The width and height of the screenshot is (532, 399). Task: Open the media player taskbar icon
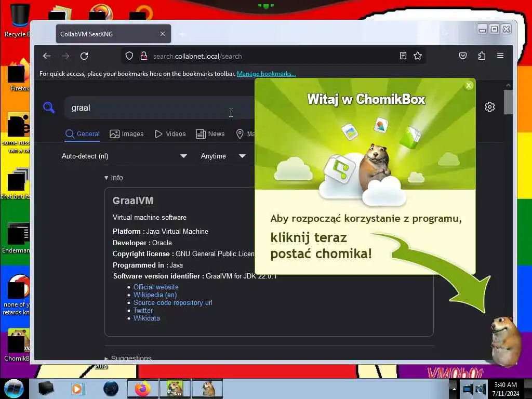tap(78, 389)
